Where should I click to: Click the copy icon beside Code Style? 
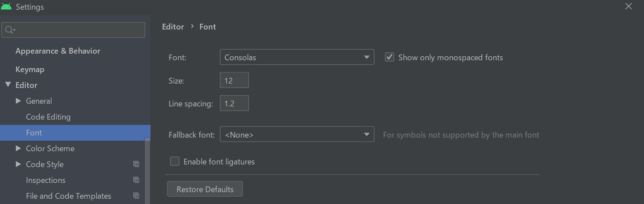click(136, 164)
